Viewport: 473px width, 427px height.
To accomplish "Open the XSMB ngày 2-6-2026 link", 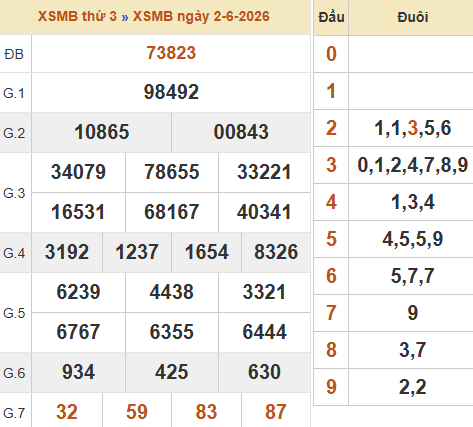I will click(201, 16).
